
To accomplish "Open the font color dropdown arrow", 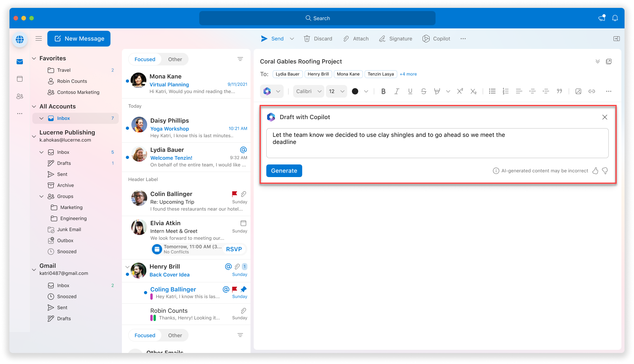I will click(x=366, y=91).
